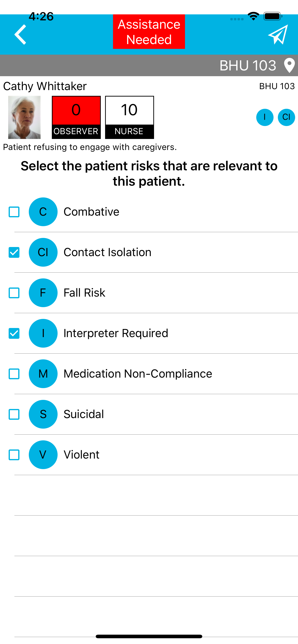
Task: Tap the Violent V circle icon
Action: point(43,455)
